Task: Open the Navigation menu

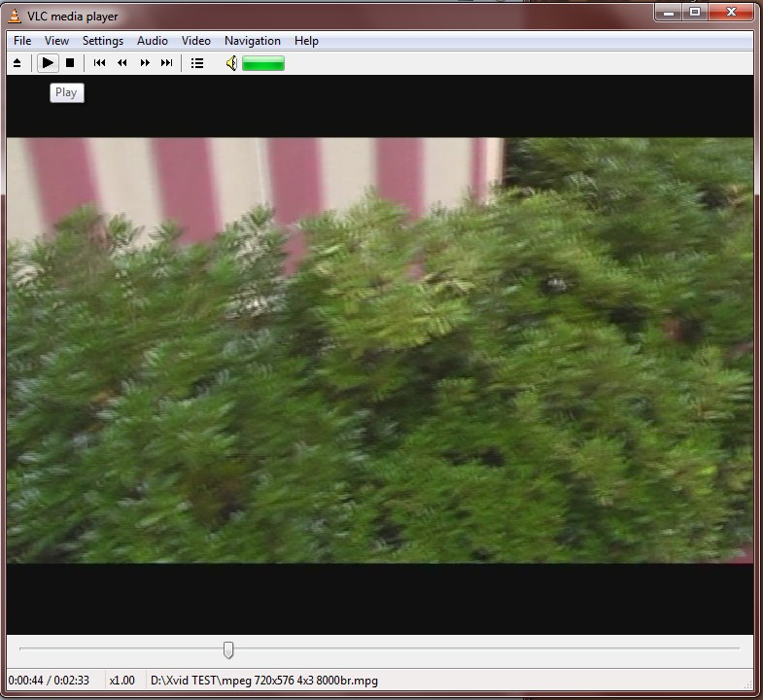Action: (253, 41)
